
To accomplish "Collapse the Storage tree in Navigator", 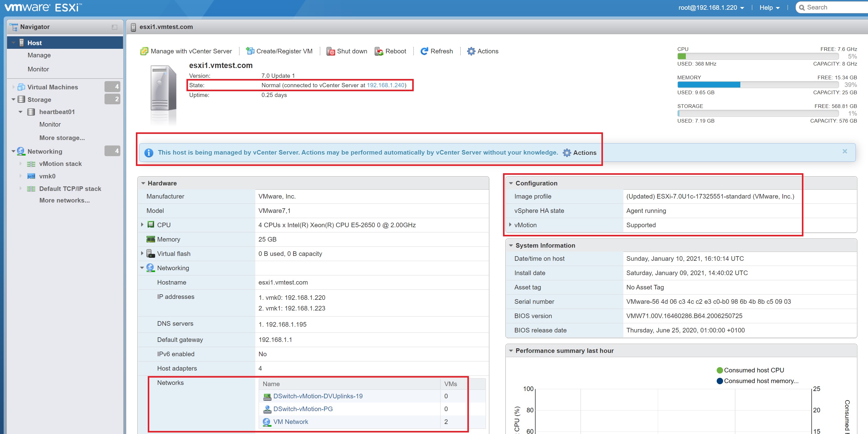I will (13, 99).
